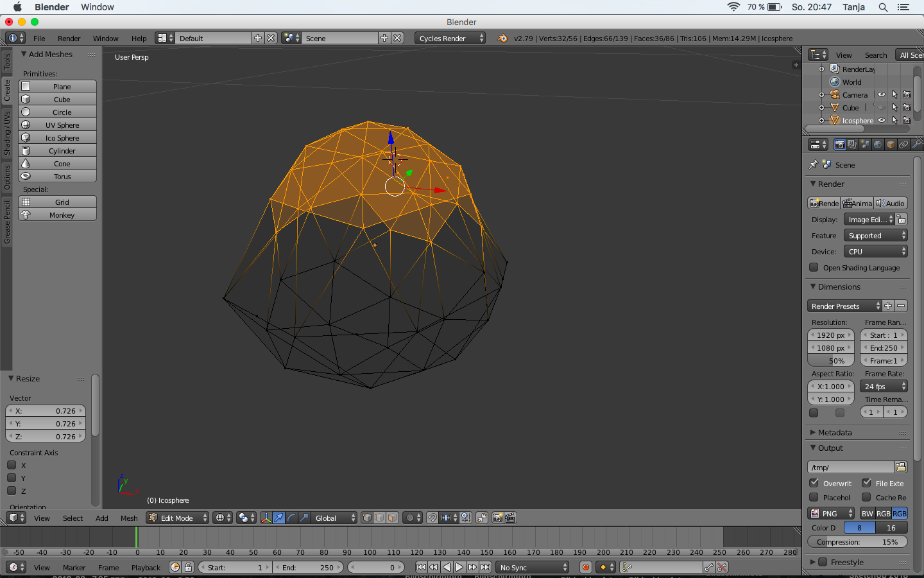Viewport: 924px width, 578px height.
Task: Enable the Freestyle checkbox
Action: [823, 562]
